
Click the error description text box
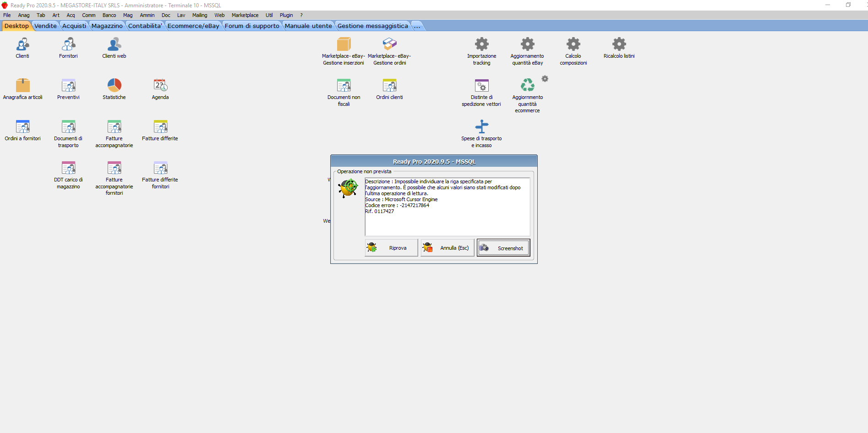point(448,207)
